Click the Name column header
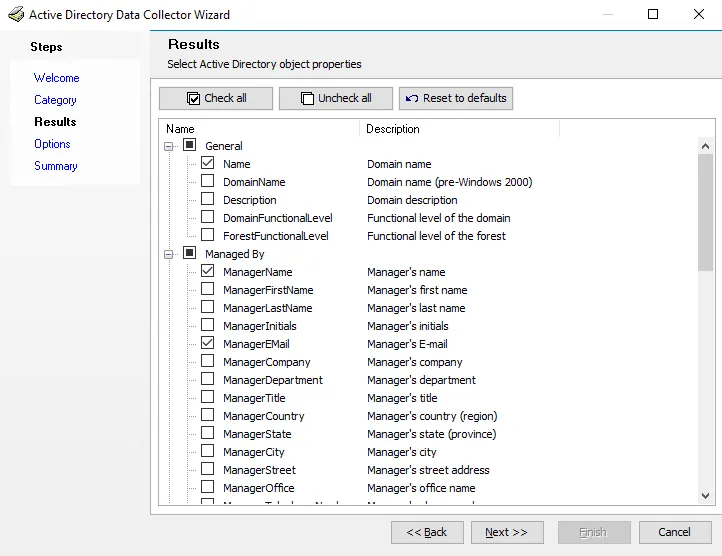The height and width of the screenshot is (556, 722). (x=259, y=129)
